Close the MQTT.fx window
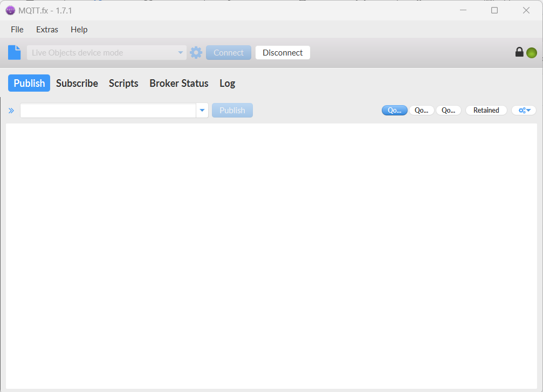Image resolution: width=543 pixels, height=392 pixels. coord(526,10)
